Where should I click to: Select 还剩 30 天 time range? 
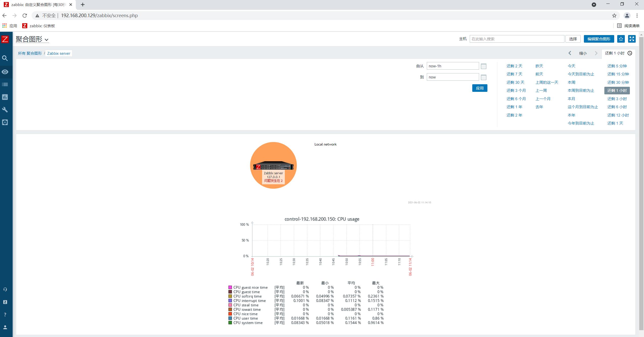pos(515,82)
